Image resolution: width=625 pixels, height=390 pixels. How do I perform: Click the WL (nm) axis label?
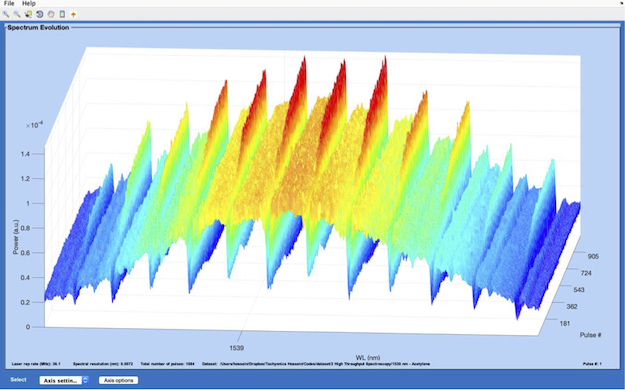(x=368, y=358)
